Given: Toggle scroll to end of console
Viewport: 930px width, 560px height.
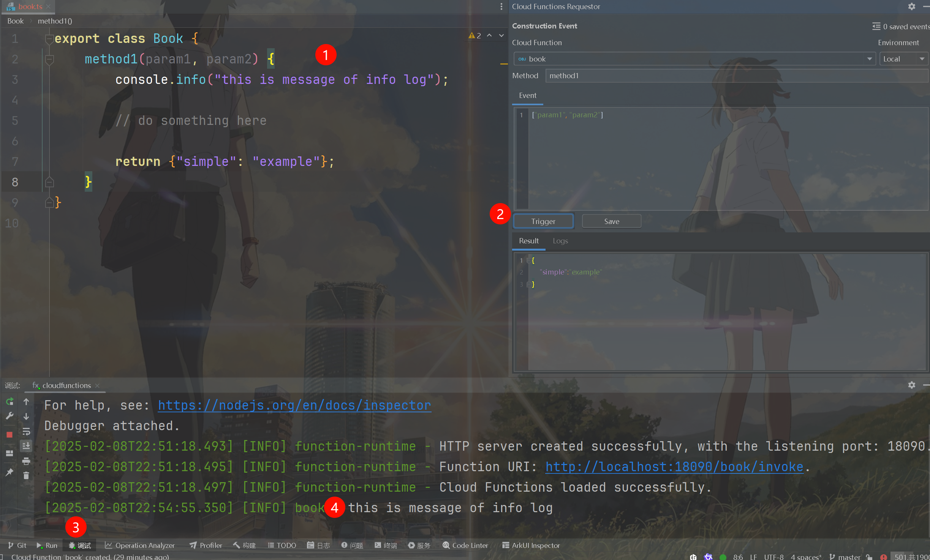Looking at the screenshot, I should click(26, 446).
